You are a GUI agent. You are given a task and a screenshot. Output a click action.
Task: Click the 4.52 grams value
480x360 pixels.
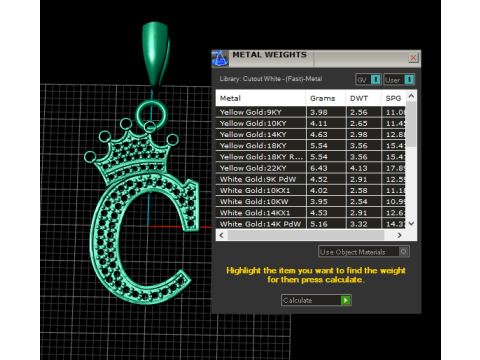pos(319,179)
